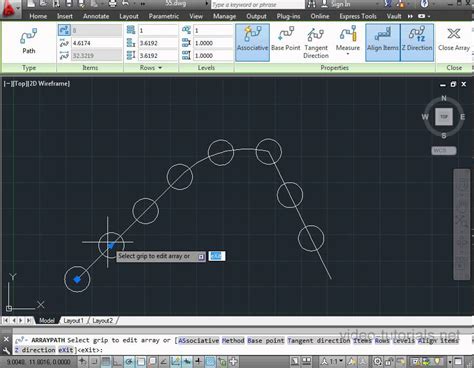
Task: Click the N compass direction on the ViewCube
Action: 444,98
